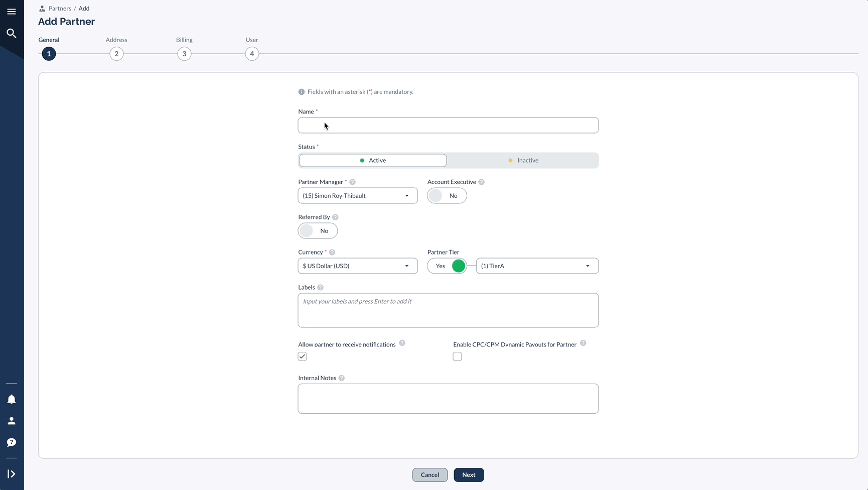Open the help chat bubble icon
868x490 pixels.
pos(12,442)
